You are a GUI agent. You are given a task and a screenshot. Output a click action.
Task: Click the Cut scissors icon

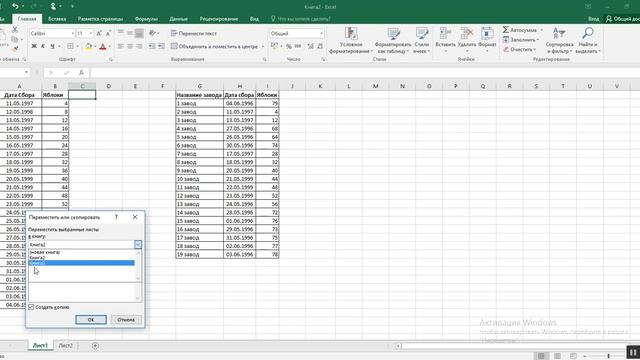tap(15, 30)
